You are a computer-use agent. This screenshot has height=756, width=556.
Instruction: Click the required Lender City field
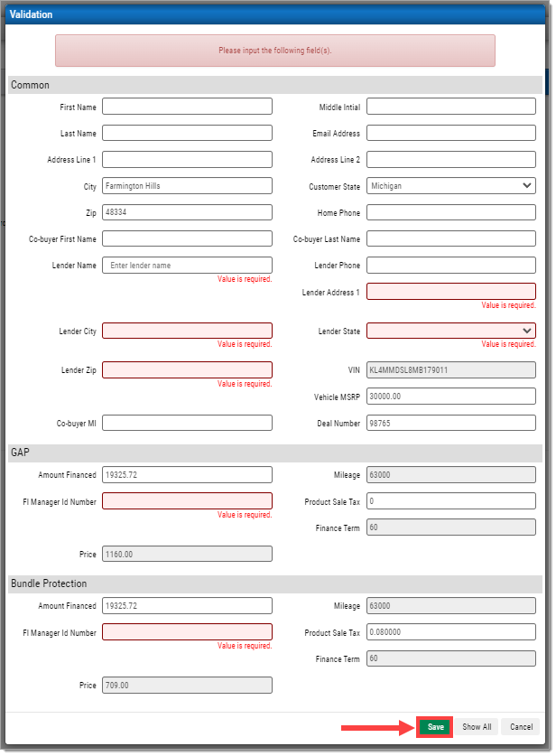[187, 331]
